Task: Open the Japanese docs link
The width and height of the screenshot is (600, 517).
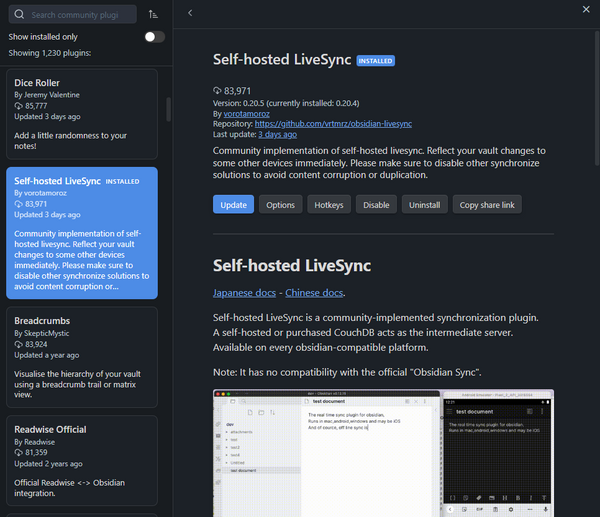Action: (x=244, y=293)
